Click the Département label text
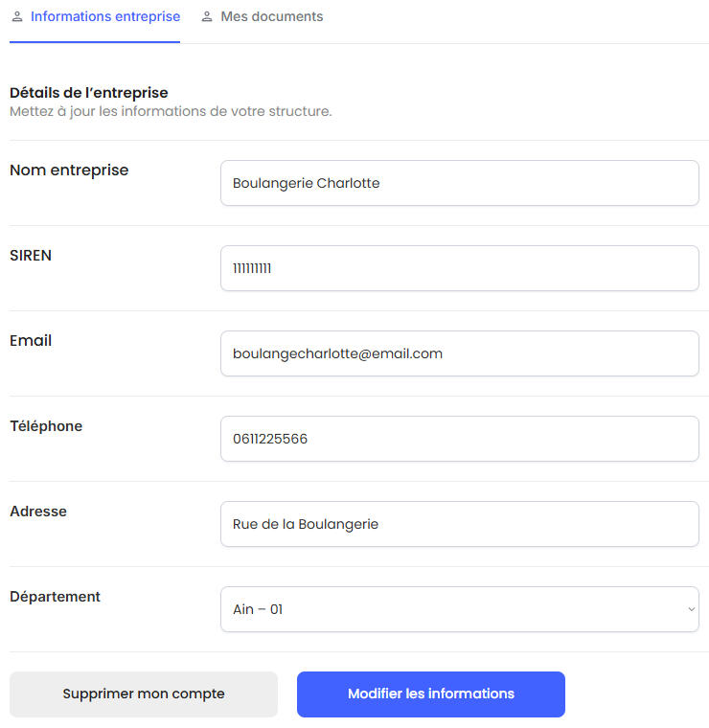Image resolution: width=709 pixels, height=728 pixels. pyautogui.click(x=55, y=597)
